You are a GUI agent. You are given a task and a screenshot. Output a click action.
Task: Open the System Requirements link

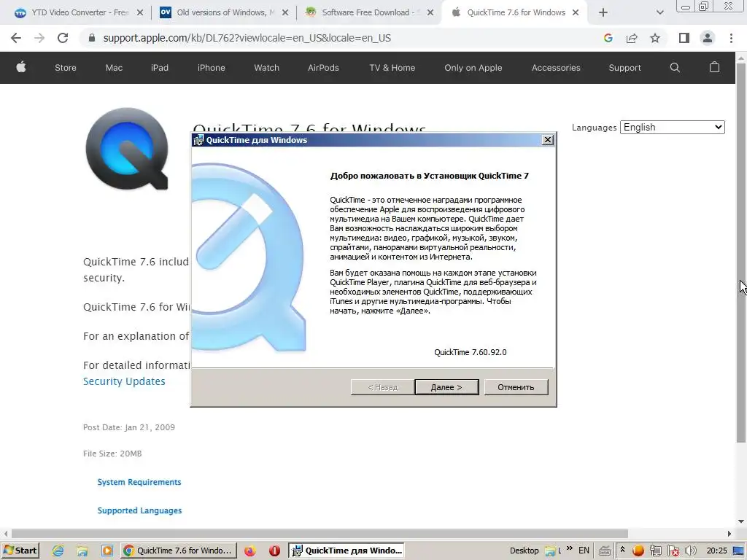tap(139, 482)
